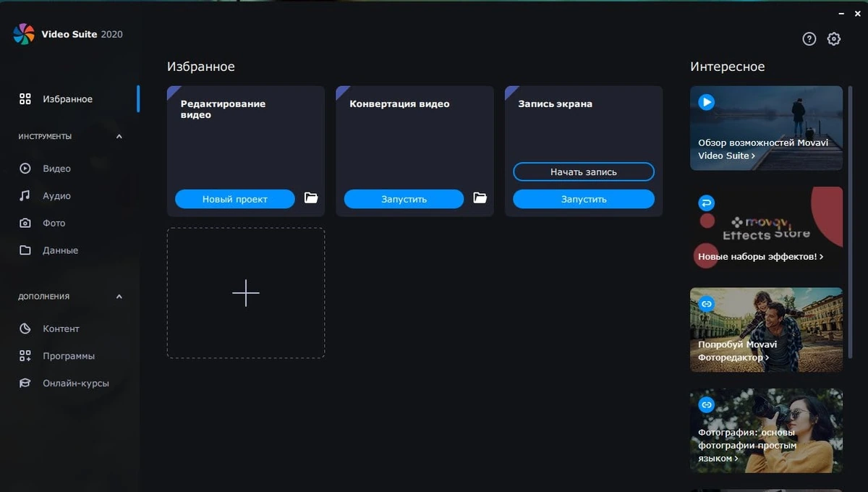Click the Программы apps-plus icon

[25, 356]
